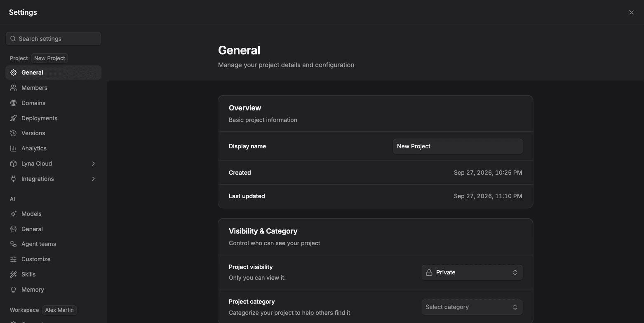Expand the Lyna Cloud submenu chevron
Image resolution: width=644 pixels, height=323 pixels.
point(94,164)
